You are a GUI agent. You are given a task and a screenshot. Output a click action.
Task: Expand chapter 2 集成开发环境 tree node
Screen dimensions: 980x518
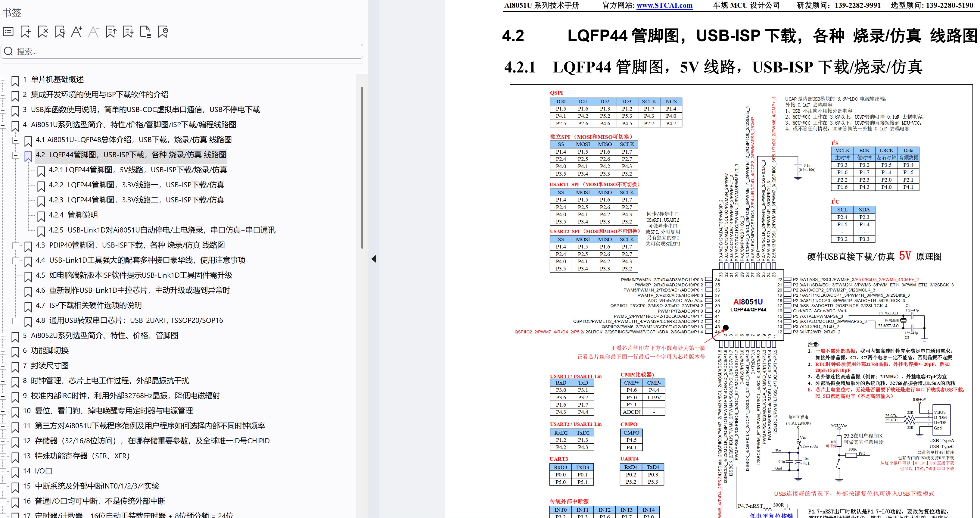click(x=3, y=95)
